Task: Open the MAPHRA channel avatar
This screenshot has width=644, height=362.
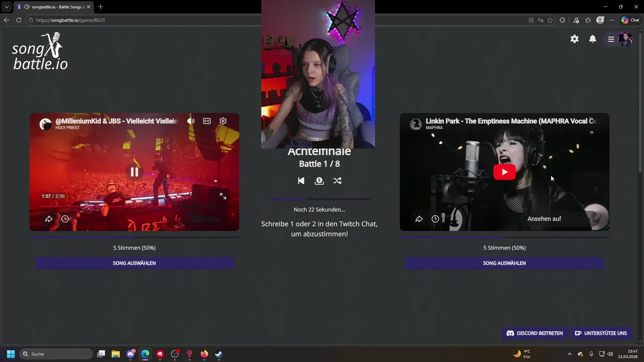Action: pos(416,124)
